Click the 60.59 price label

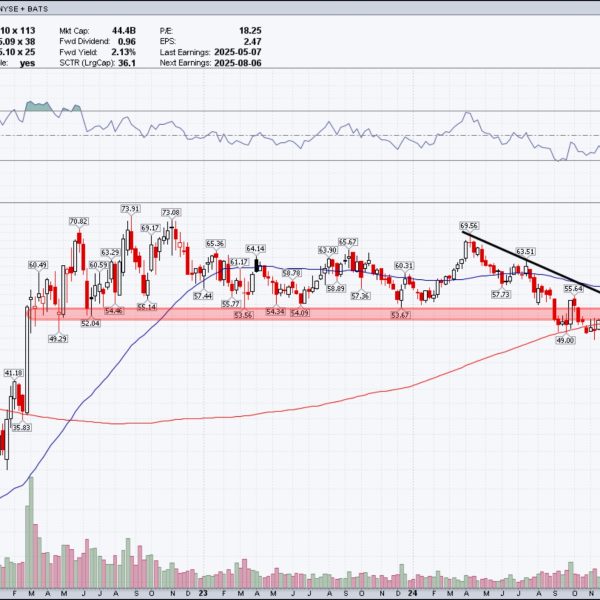pos(98,265)
